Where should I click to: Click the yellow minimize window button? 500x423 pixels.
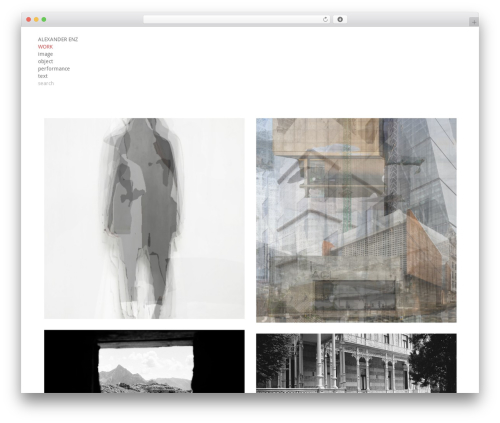pos(36,19)
